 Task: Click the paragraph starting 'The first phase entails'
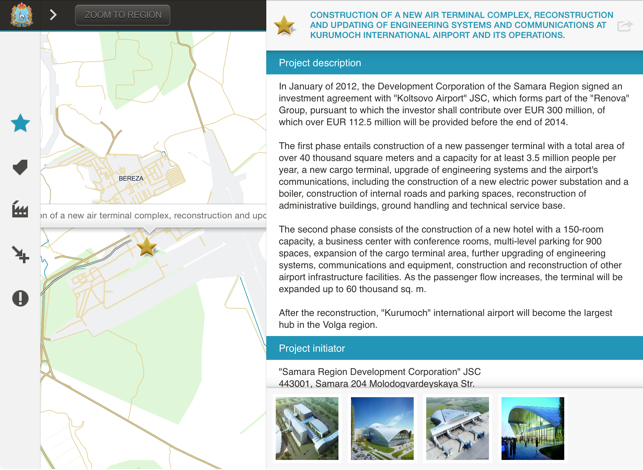(x=454, y=176)
